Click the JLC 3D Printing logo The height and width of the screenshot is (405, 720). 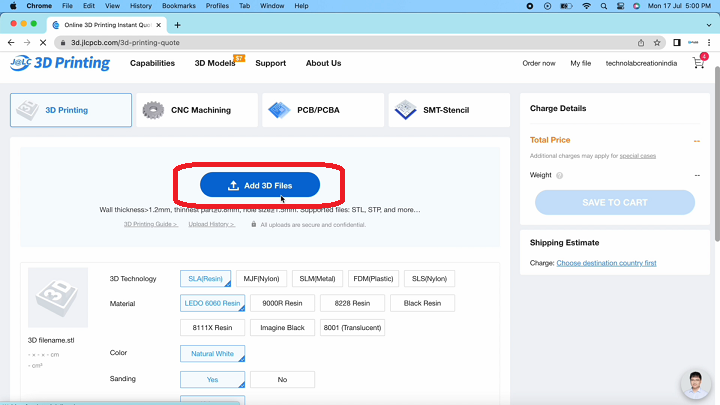point(60,63)
